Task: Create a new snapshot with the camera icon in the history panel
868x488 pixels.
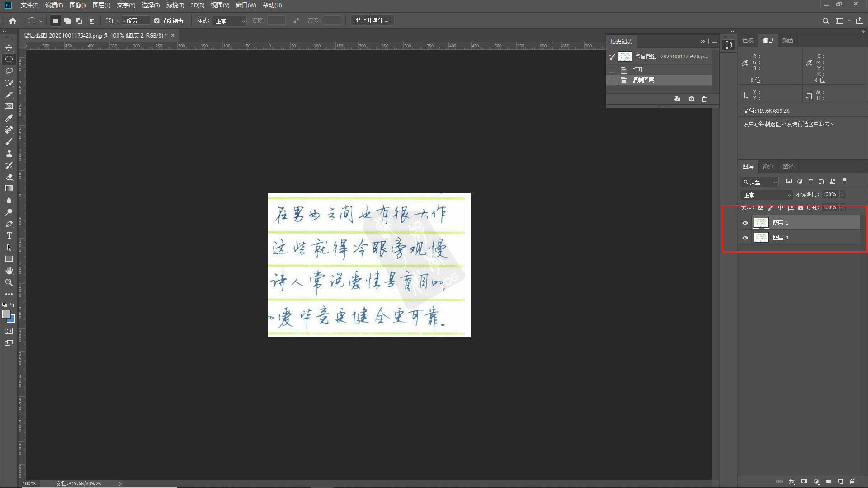Action: pos(691,99)
